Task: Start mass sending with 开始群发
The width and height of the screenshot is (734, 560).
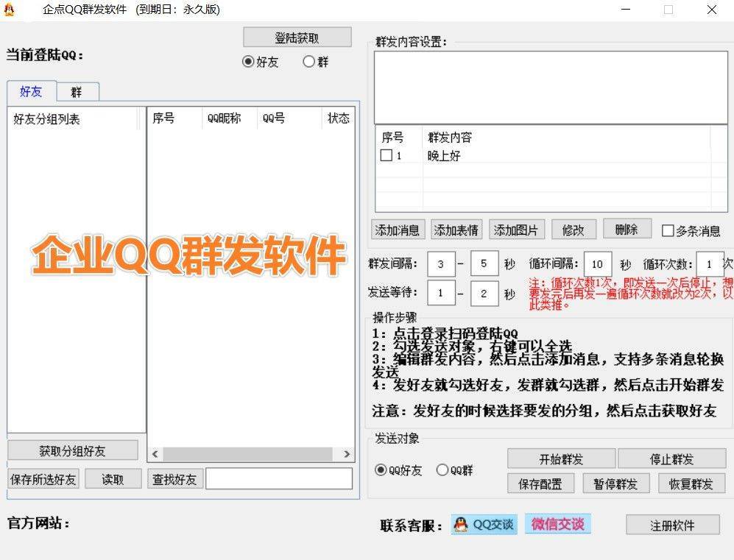Action: [x=562, y=458]
